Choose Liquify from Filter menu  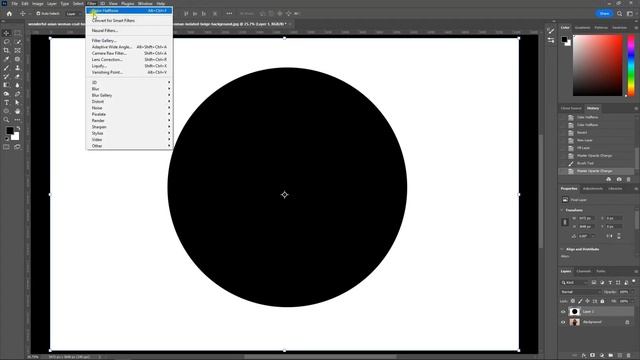click(129, 66)
